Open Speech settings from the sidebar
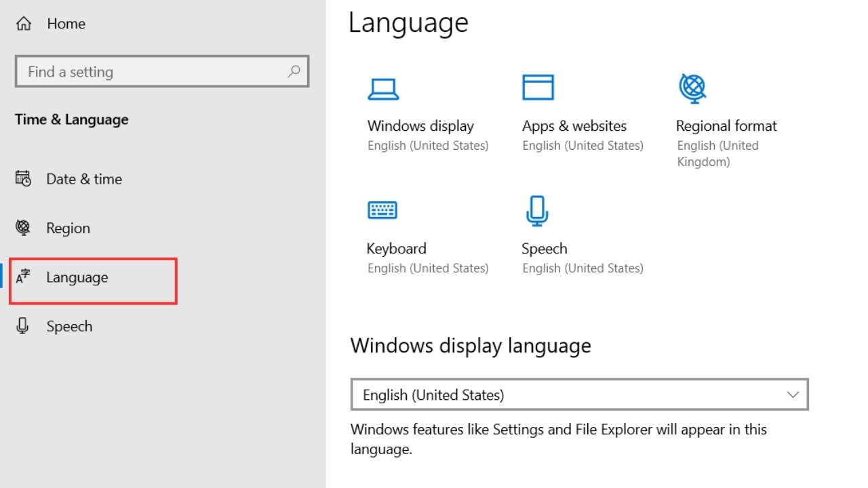The image size is (868, 488). click(x=69, y=327)
